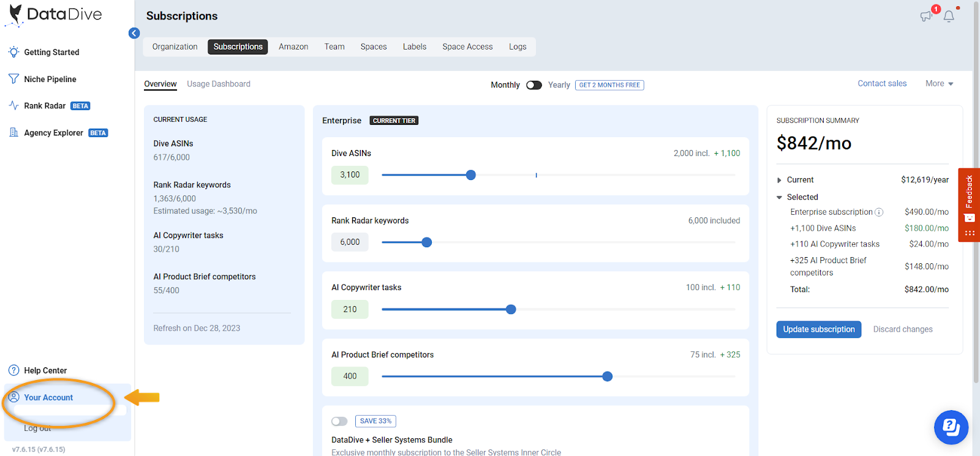Click the CURRENT TIER badge

[x=394, y=121]
